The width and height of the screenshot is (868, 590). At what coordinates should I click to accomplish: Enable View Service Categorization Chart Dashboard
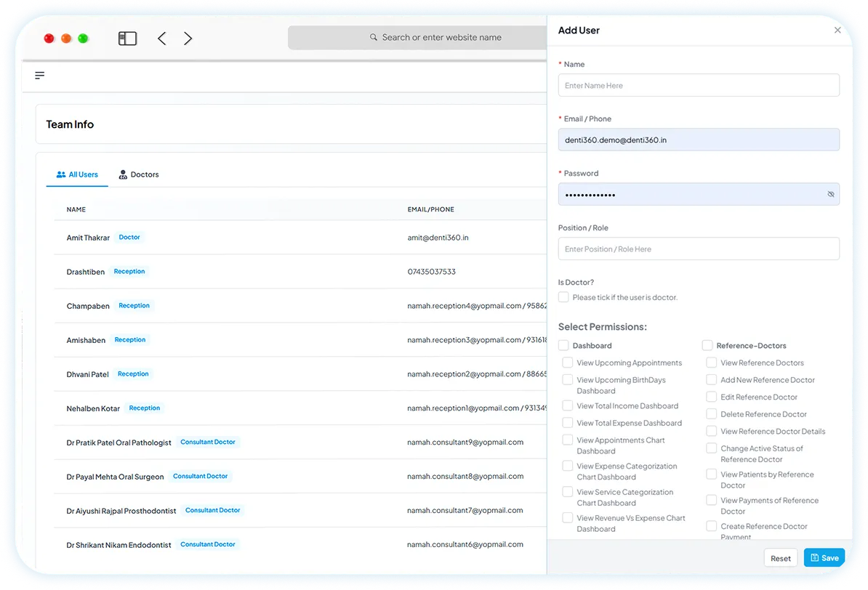pos(568,492)
